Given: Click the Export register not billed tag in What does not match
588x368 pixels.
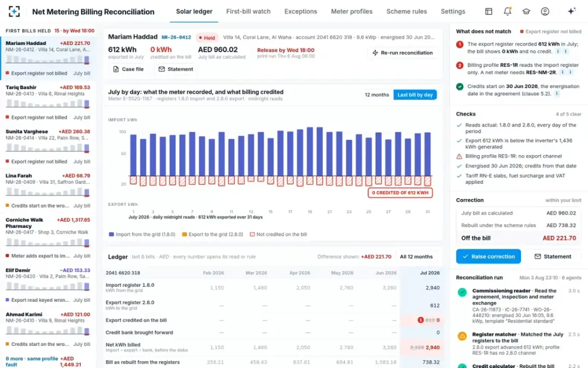Looking at the screenshot, I should tap(551, 31).
